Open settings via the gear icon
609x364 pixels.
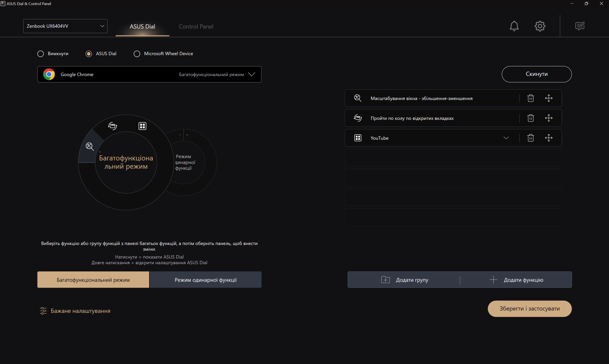click(x=540, y=26)
